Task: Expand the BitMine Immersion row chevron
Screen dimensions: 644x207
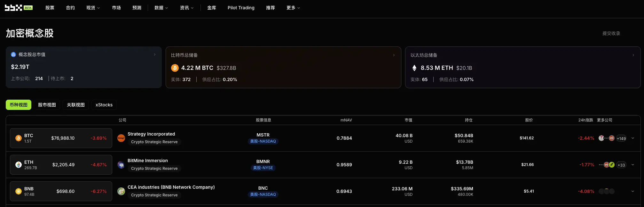Action: 633,165
